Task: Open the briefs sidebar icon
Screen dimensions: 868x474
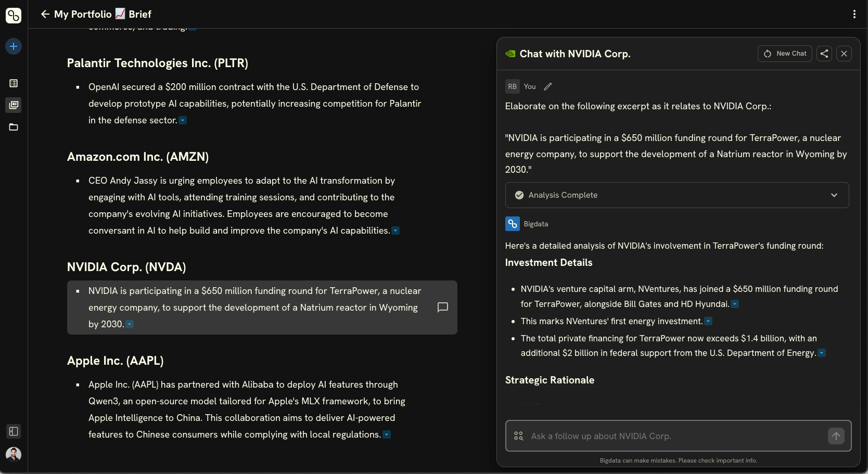Action: click(14, 105)
